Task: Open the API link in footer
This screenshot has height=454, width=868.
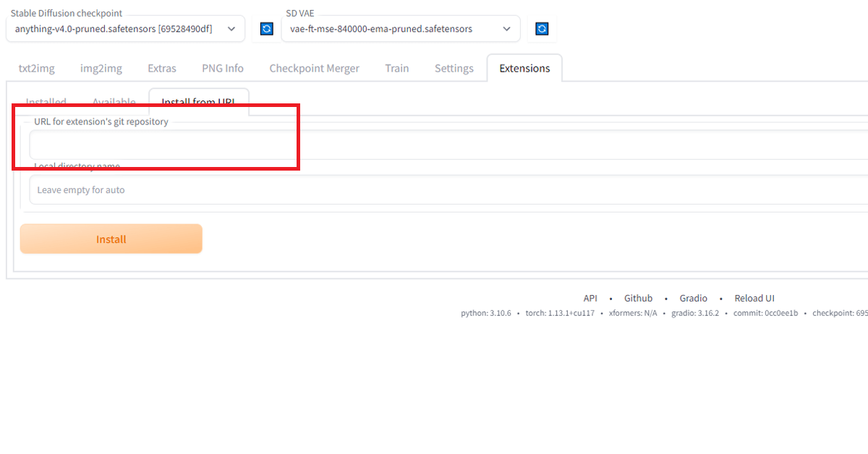Action: 590,298
